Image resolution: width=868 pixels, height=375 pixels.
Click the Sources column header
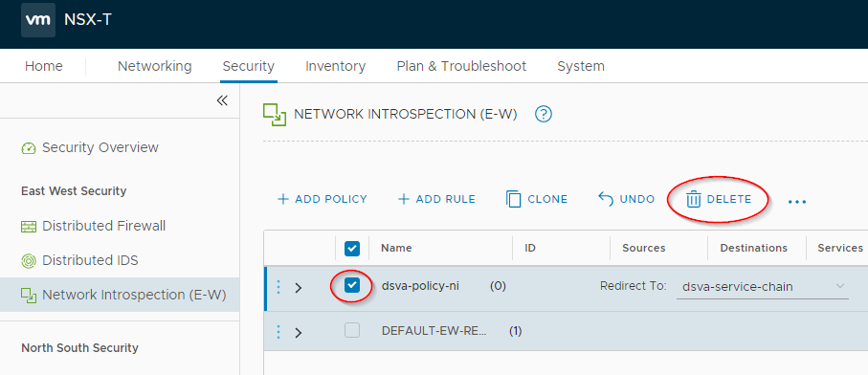click(x=644, y=248)
